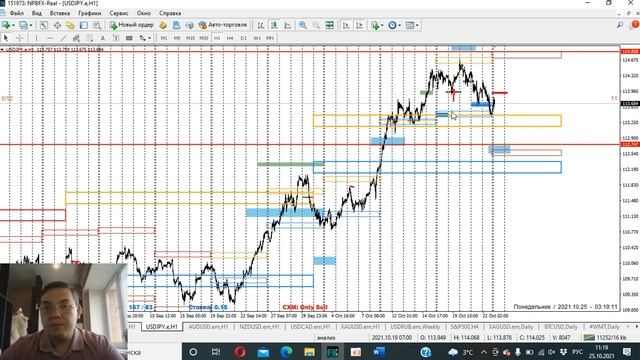Toggle the crosshair cursor tool
The image size is (640, 360).
coord(19,38)
